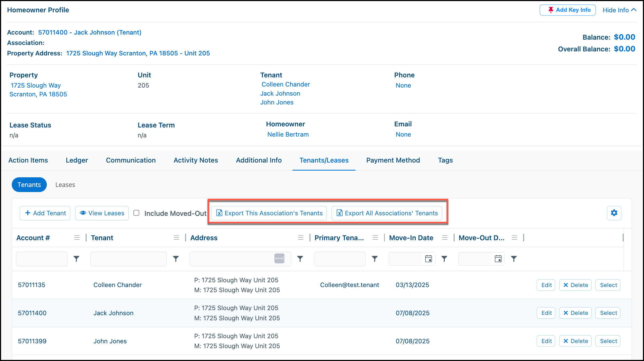The image size is (644, 361).
Task: Open the Move-Out Date column menu icon
Action: click(x=514, y=238)
